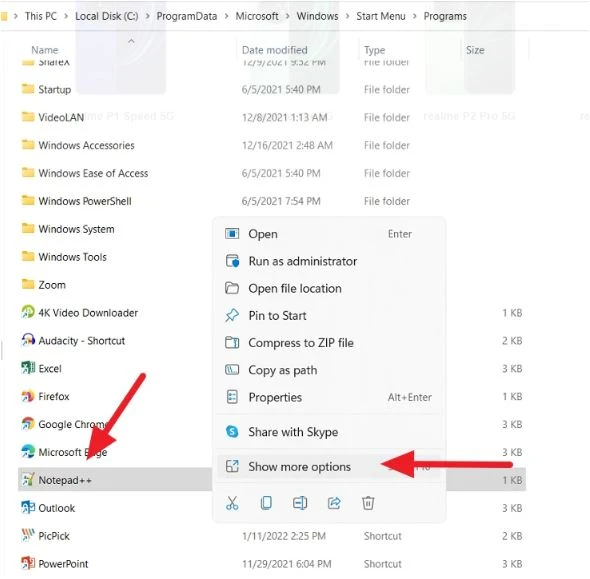The width and height of the screenshot is (590, 579).
Task: Click the Windows Ease of Access folder icon
Action: click(28, 173)
